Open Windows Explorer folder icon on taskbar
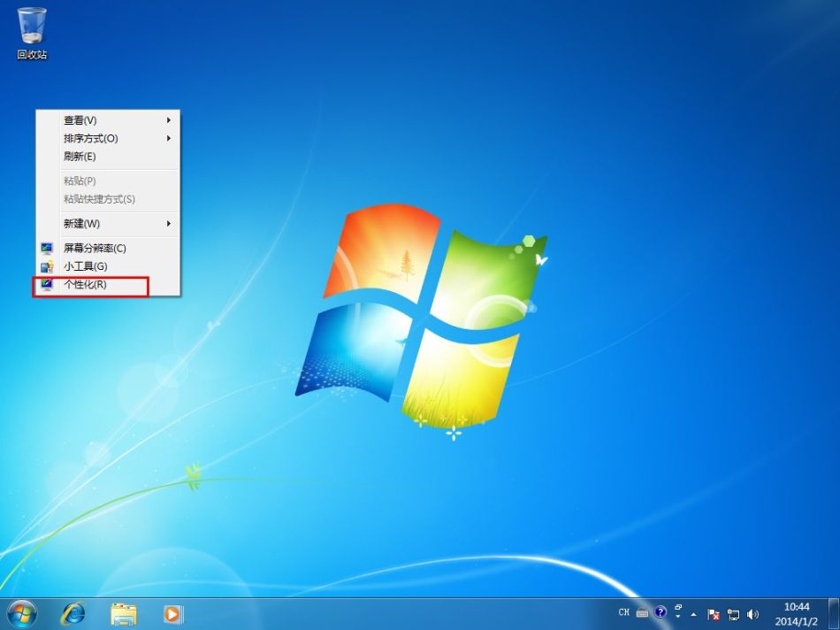The height and width of the screenshot is (630, 840). pos(124,614)
